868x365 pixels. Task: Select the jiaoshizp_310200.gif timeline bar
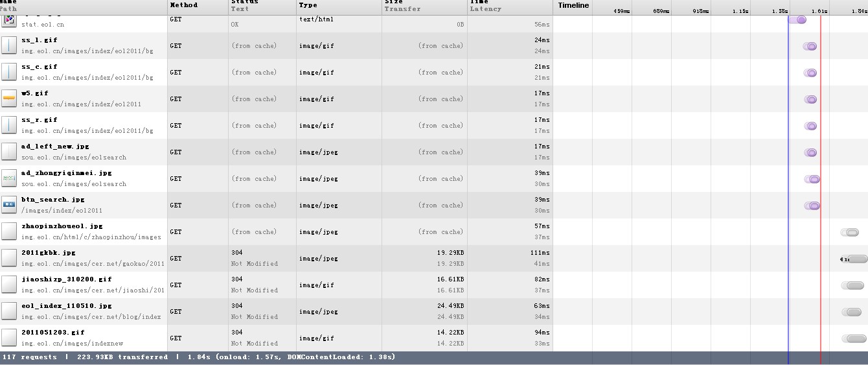[x=852, y=285]
